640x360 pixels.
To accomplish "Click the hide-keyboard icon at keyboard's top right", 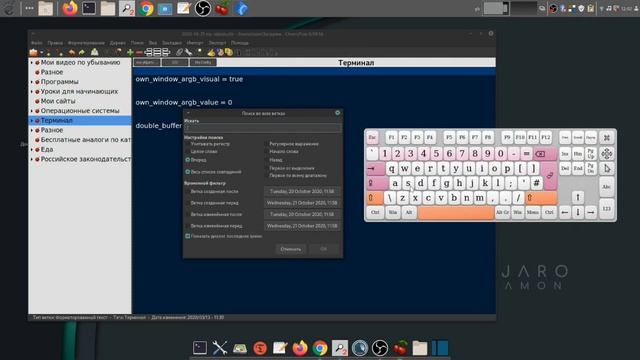I will (x=607, y=138).
